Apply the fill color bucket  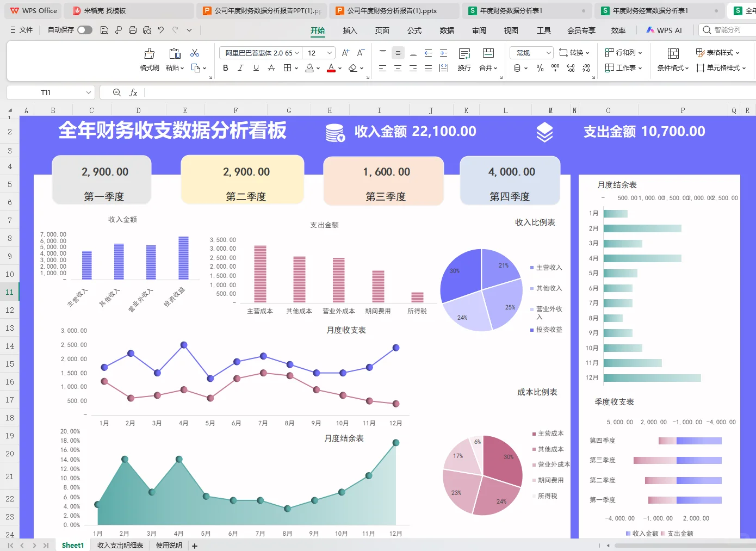[309, 68]
